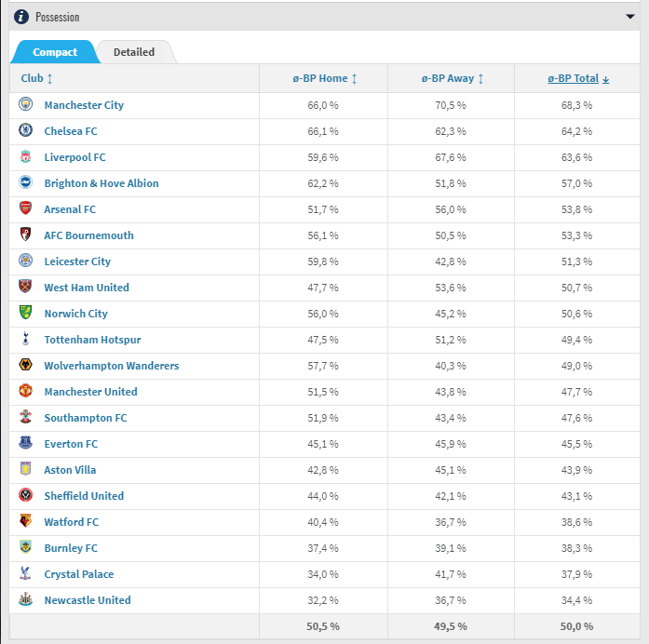Click the Possession info icon
649x644 pixels.
(21, 17)
